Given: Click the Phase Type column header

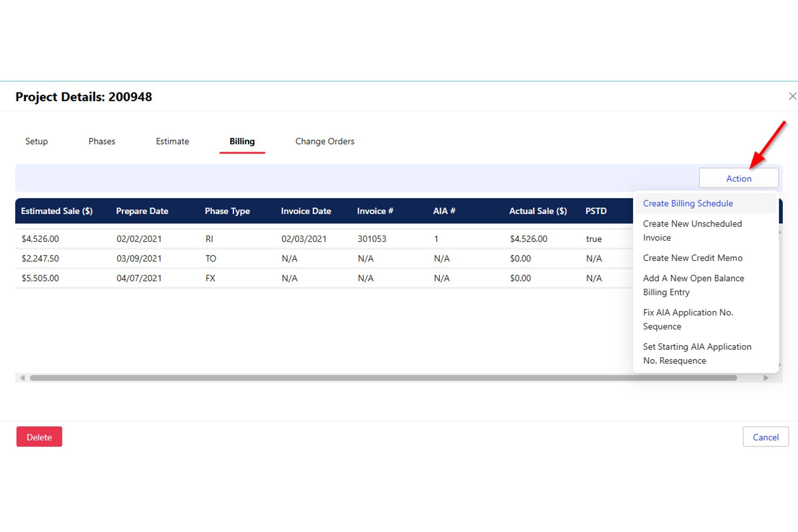Looking at the screenshot, I should 227,211.
